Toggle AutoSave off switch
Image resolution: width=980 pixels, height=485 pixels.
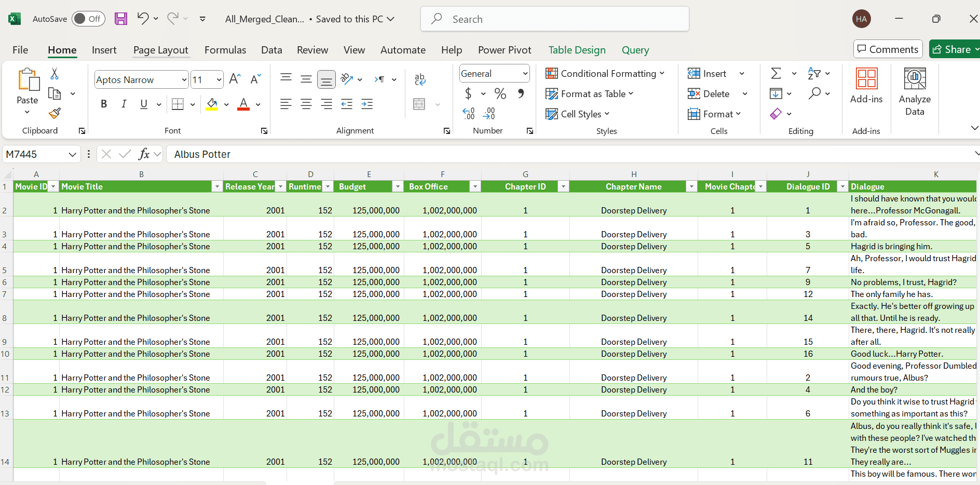coord(88,18)
